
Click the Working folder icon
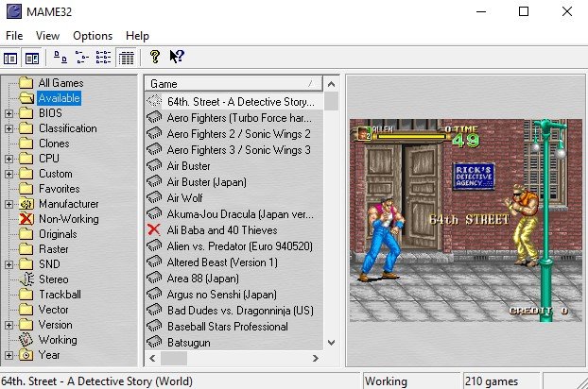(x=26, y=340)
